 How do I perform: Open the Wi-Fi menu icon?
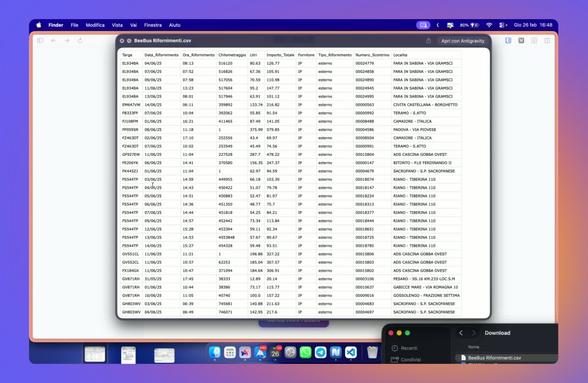pos(489,25)
